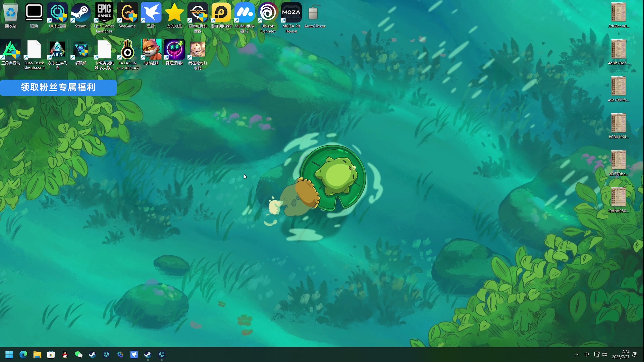Open the notification bell icon
This screenshot has height=362, width=644.
point(635,355)
